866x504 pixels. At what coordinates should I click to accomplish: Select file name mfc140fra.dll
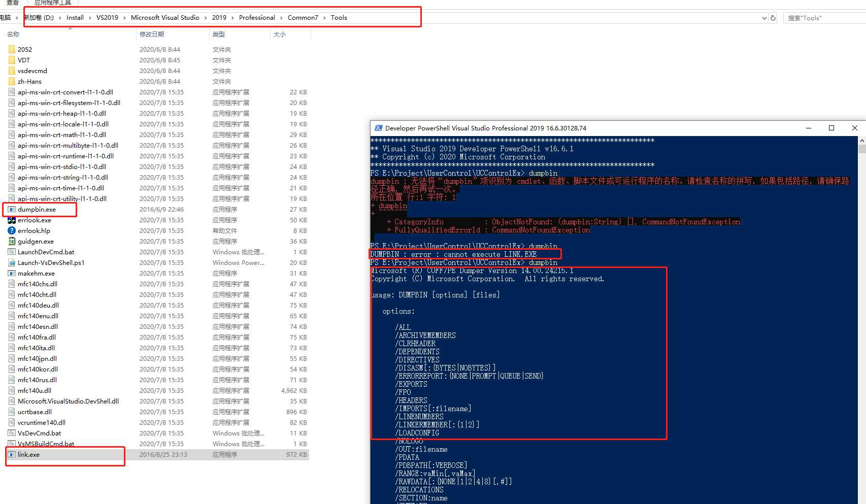coord(37,337)
